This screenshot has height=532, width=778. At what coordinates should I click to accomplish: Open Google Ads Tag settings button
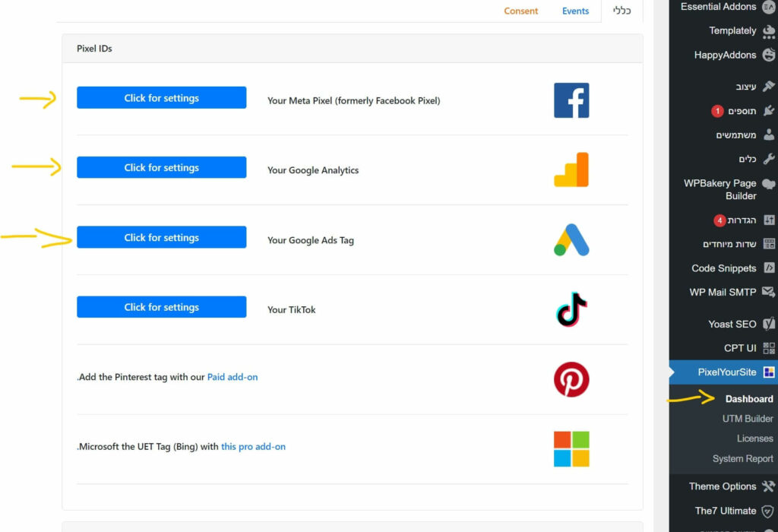[161, 237]
